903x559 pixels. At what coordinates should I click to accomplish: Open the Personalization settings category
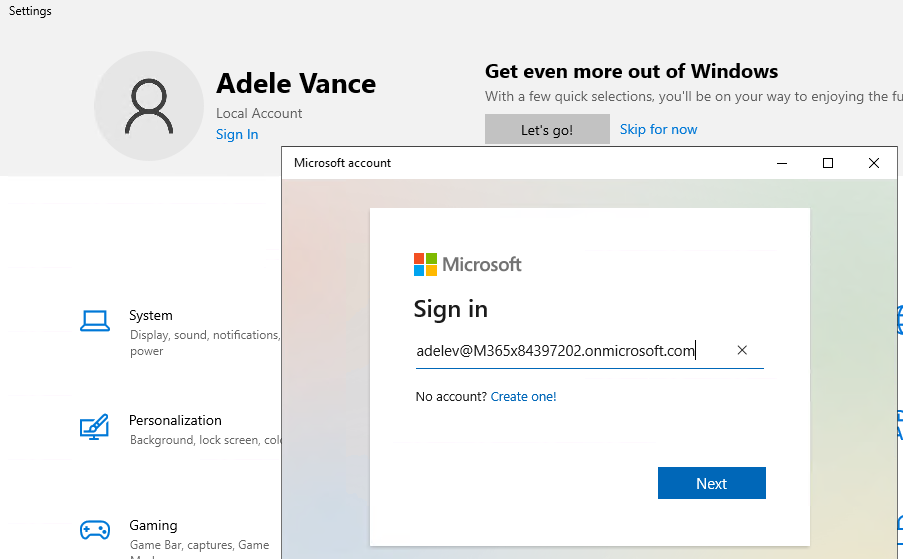coord(180,429)
